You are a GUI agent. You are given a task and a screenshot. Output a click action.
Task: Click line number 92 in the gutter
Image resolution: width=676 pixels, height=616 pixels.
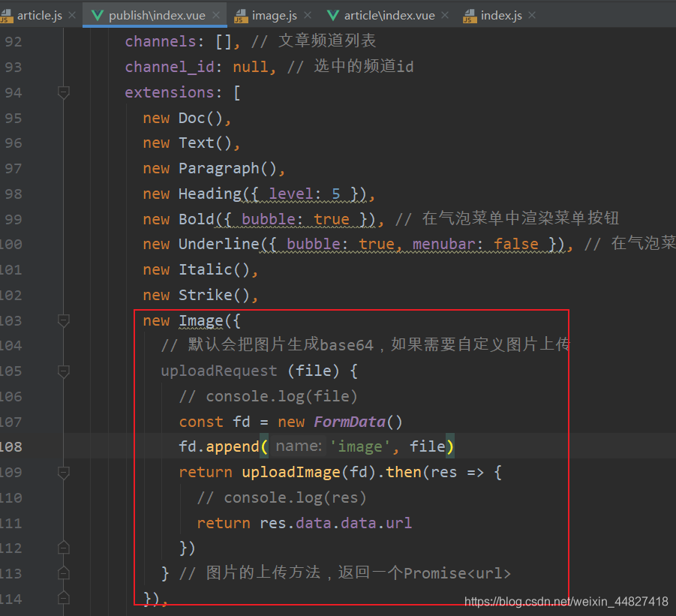tap(13, 41)
